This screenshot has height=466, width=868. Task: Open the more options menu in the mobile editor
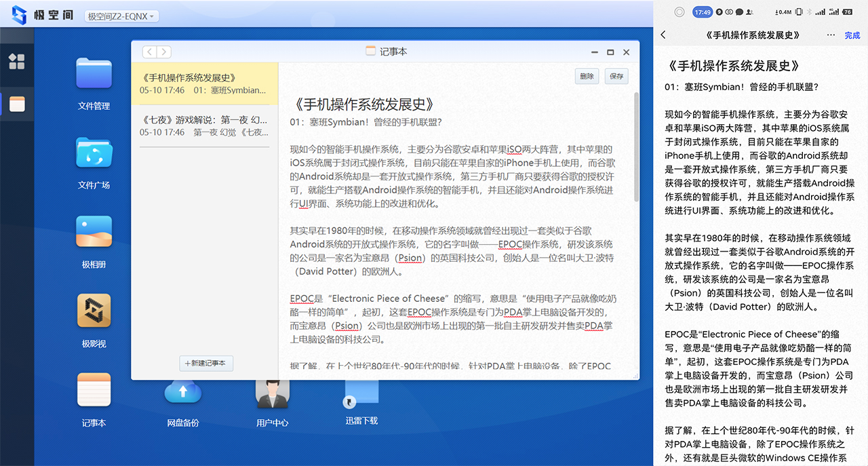point(830,35)
